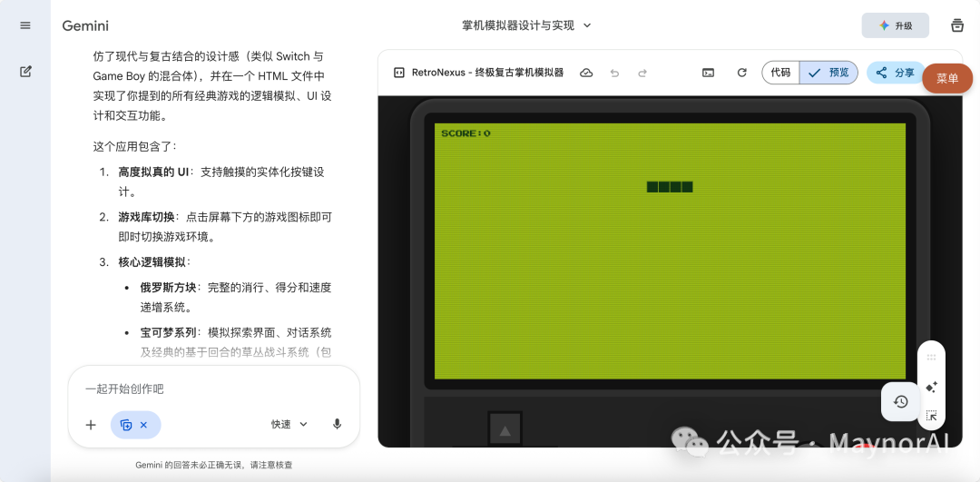This screenshot has width=980, height=482.
Task: Click the plus add attachment icon
Action: (91, 425)
